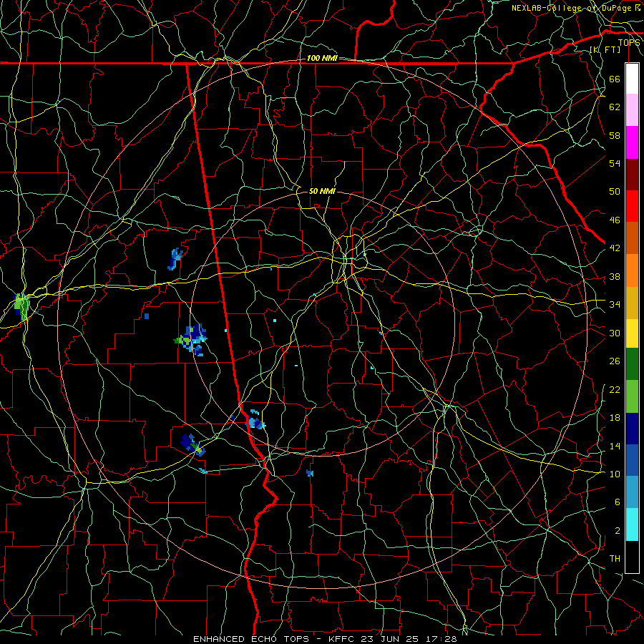Pick the medium blue legend swatch
The height and width of the screenshot is (644, 644).
(x=632, y=460)
